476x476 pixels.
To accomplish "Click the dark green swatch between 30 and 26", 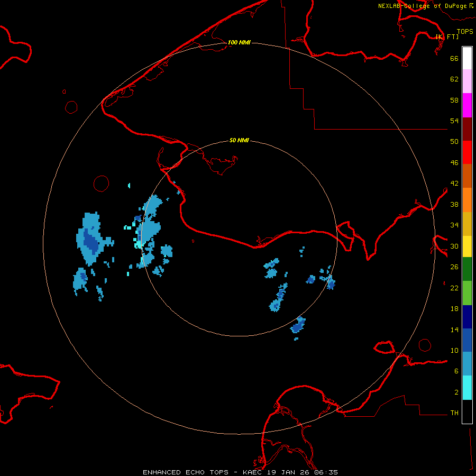I will [467, 269].
